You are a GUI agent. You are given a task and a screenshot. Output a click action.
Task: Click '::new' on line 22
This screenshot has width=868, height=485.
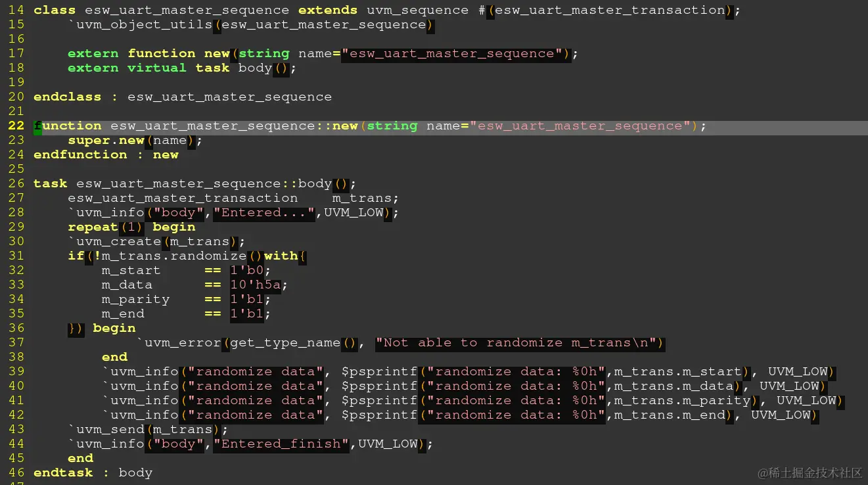pyautogui.click(x=337, y=126)
